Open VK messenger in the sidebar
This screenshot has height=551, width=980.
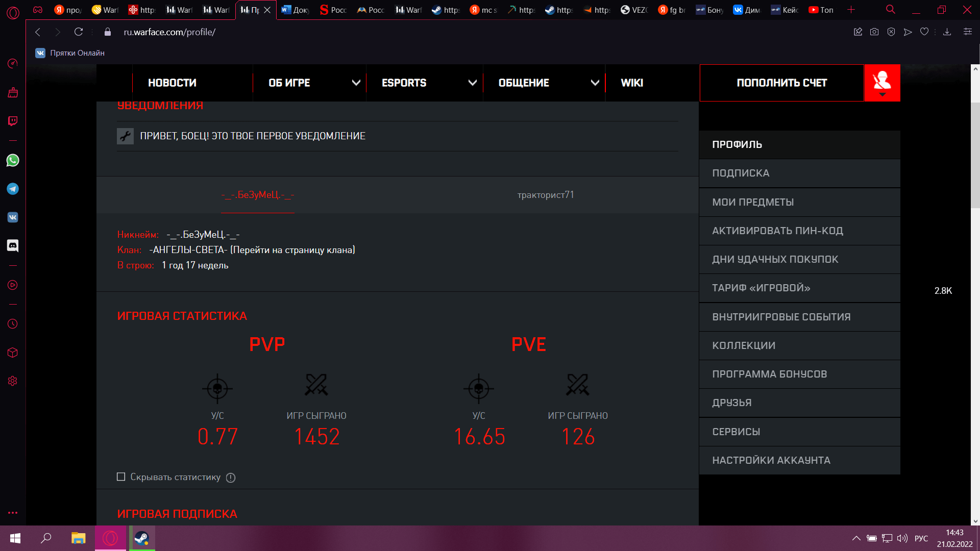tap(13, 217)
